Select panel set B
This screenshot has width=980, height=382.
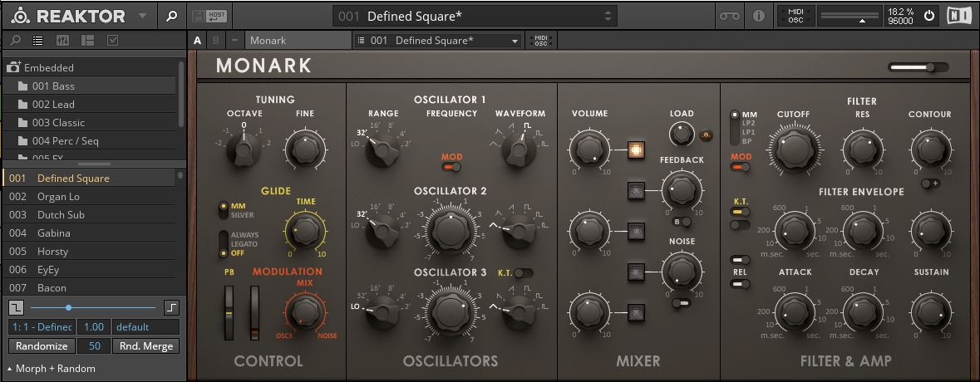tap(216, 41)
